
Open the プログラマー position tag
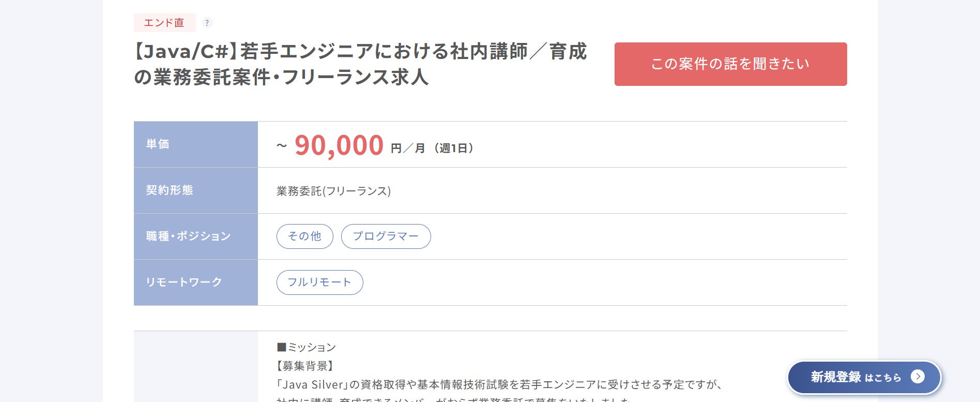(x=386, y=236)
